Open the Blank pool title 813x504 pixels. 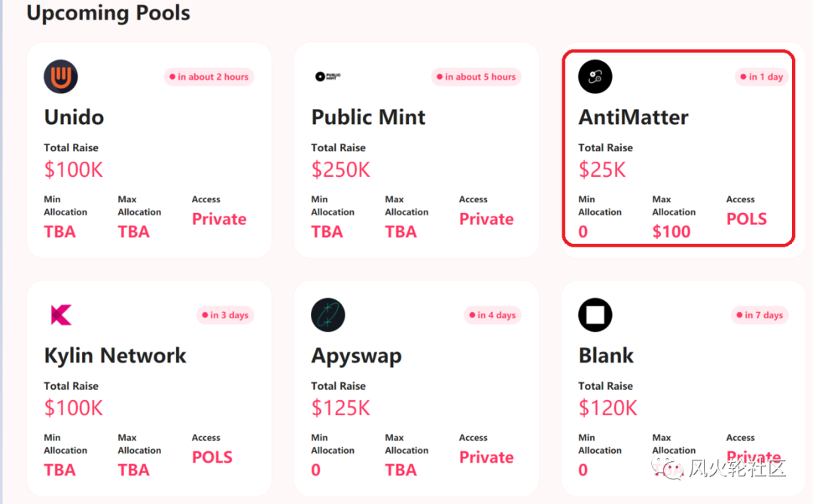coord(606,356)
